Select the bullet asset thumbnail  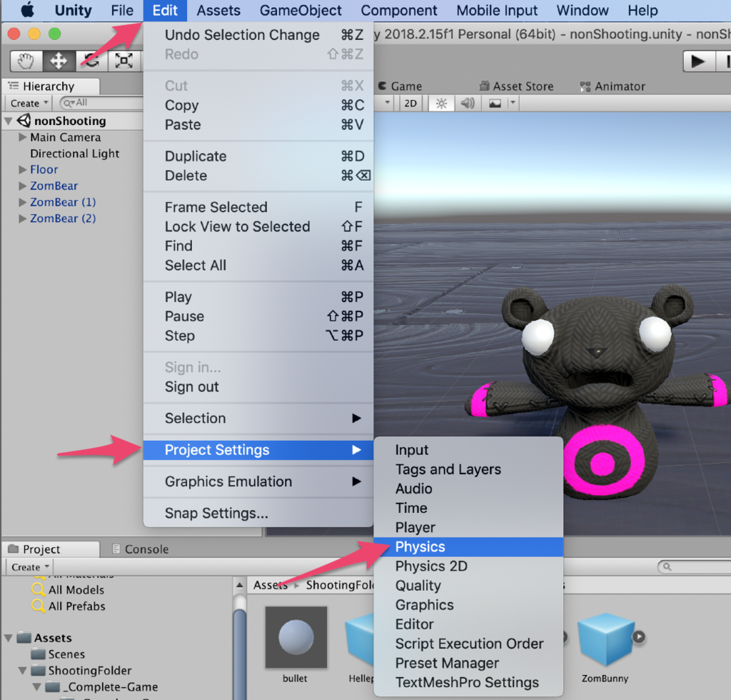pyautogui.click(x=296, y=638)
